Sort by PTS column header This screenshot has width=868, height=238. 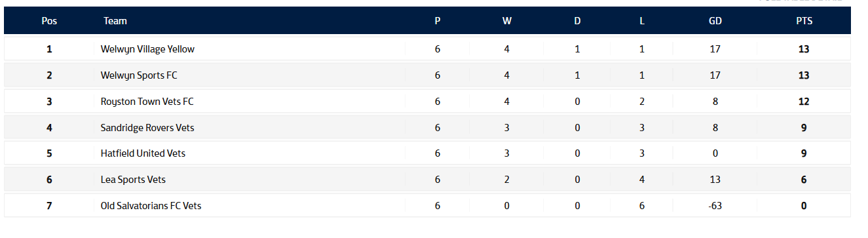pyautogui.click(x=804, y=21)
